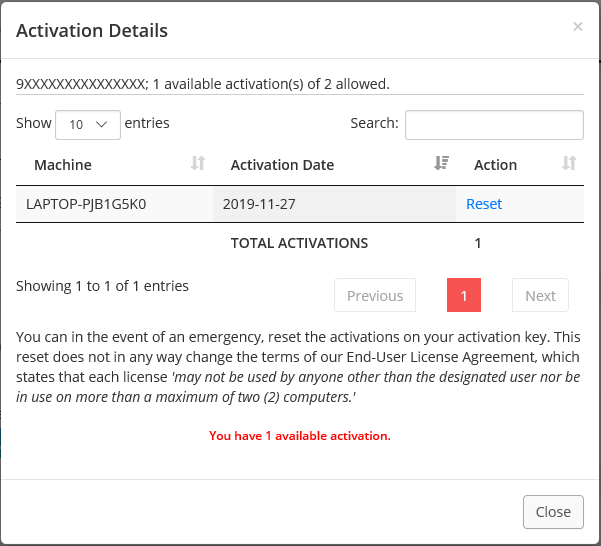Click the Close button at bottom
601x546 pixels.
point(553,512)
